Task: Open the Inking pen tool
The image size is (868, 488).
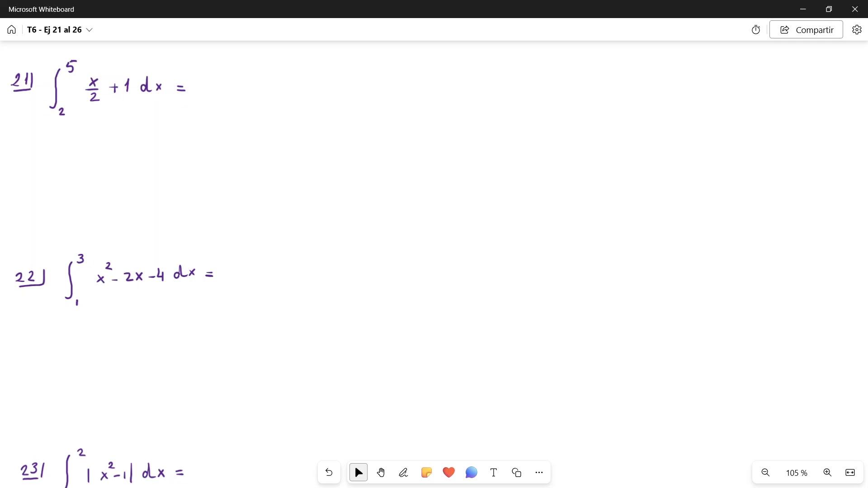Action: click(403, 473)
